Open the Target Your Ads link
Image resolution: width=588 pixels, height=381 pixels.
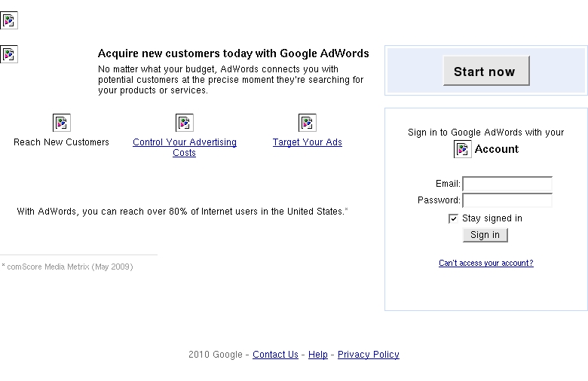[307, 142]
